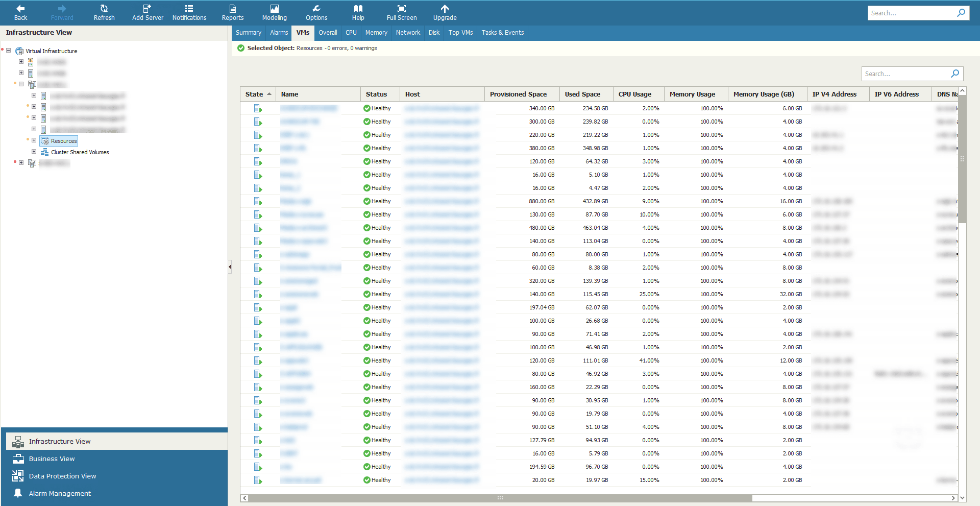Expand the Cluster Shared Volumes node
Viewport: 980px width, 506px height.
tap(34, 152)
